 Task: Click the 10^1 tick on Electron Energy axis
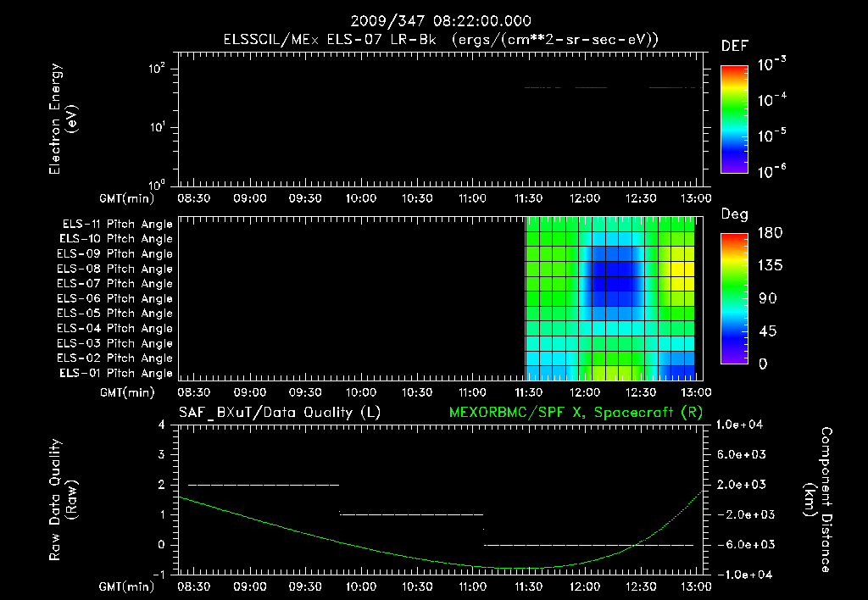[157, 127]
